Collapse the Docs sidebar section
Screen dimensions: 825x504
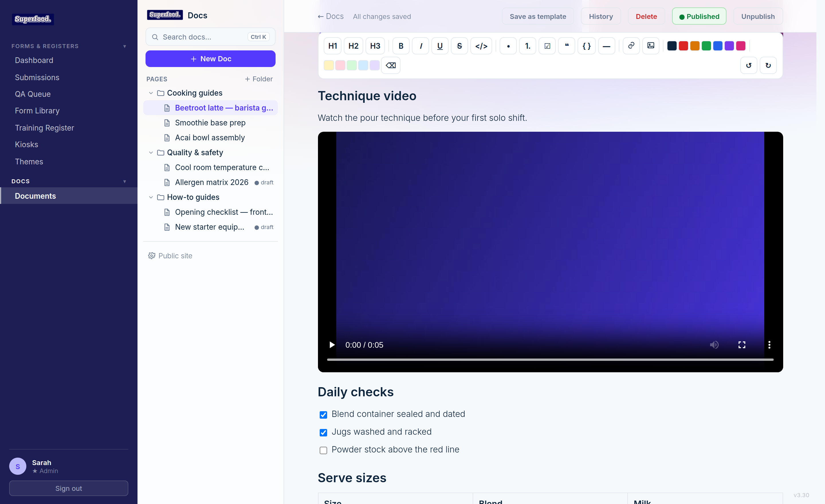coord(125,181)
